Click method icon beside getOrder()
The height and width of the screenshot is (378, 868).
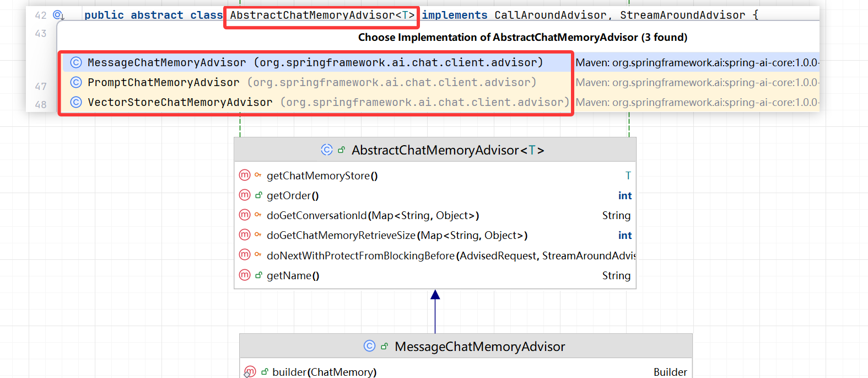coord(245,195)
